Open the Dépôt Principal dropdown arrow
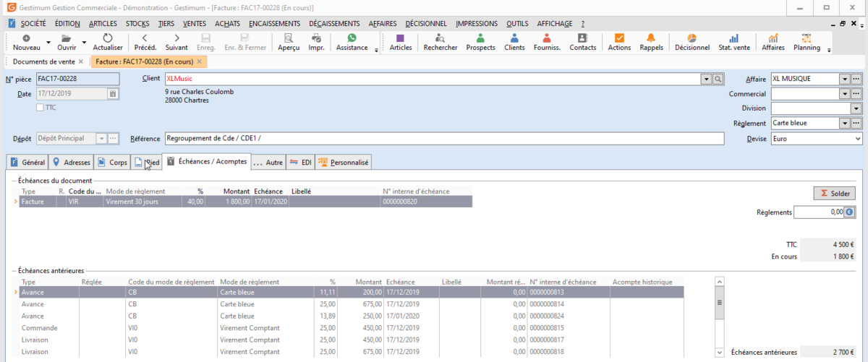 coord(101,138)
